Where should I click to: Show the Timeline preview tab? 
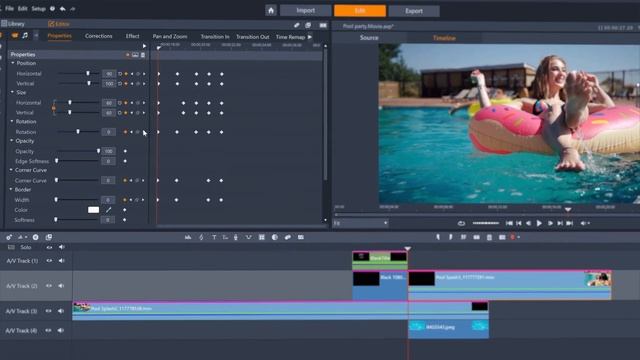[x=444, y=38]
